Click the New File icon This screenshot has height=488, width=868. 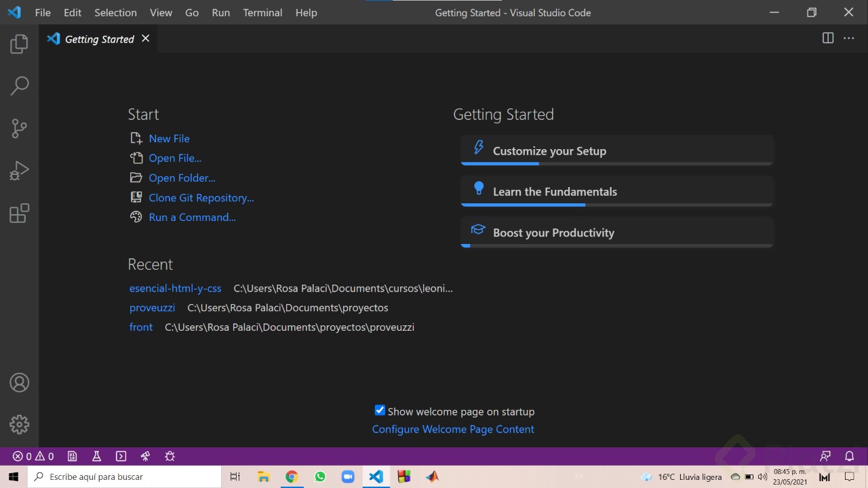point(136,138)
